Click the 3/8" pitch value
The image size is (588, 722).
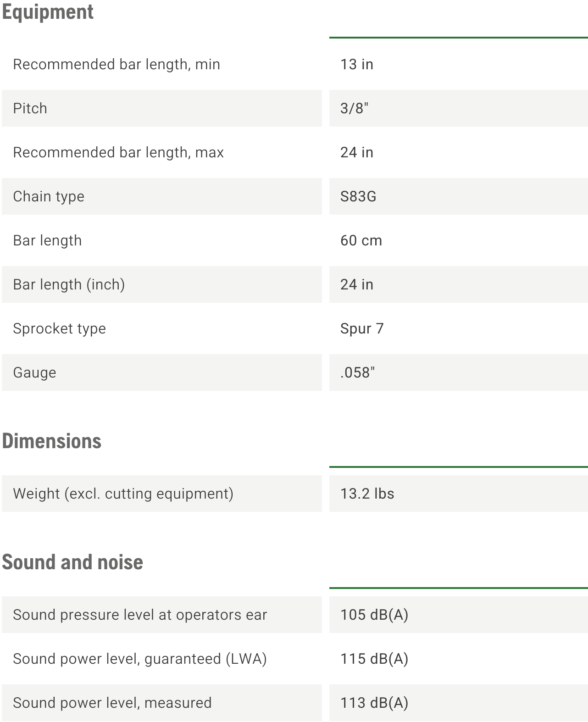tap(355, 108)
